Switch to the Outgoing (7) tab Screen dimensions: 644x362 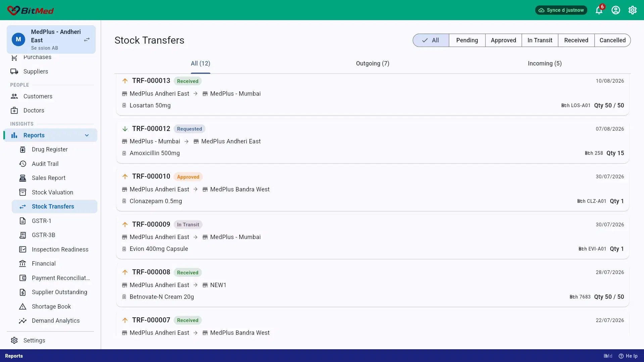pos(373,63)
